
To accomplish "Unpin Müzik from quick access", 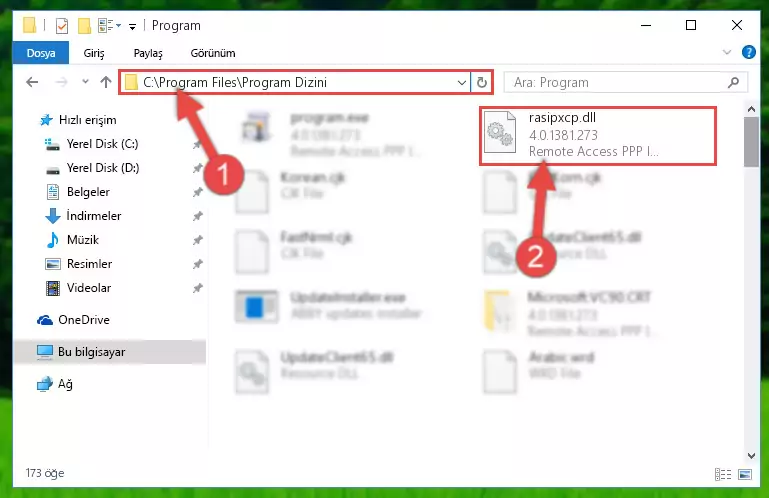I will coord(198,240).
